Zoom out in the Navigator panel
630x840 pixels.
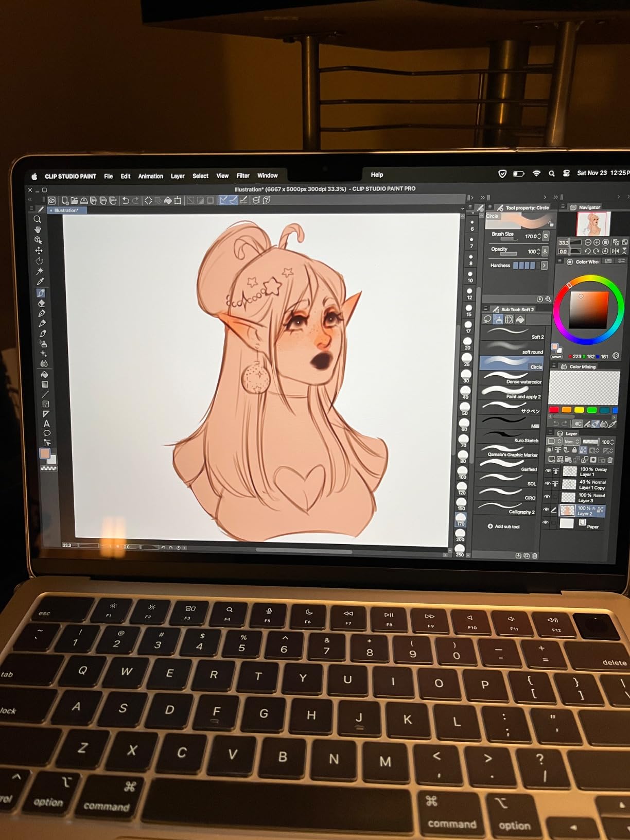click(x=588, y=242)
